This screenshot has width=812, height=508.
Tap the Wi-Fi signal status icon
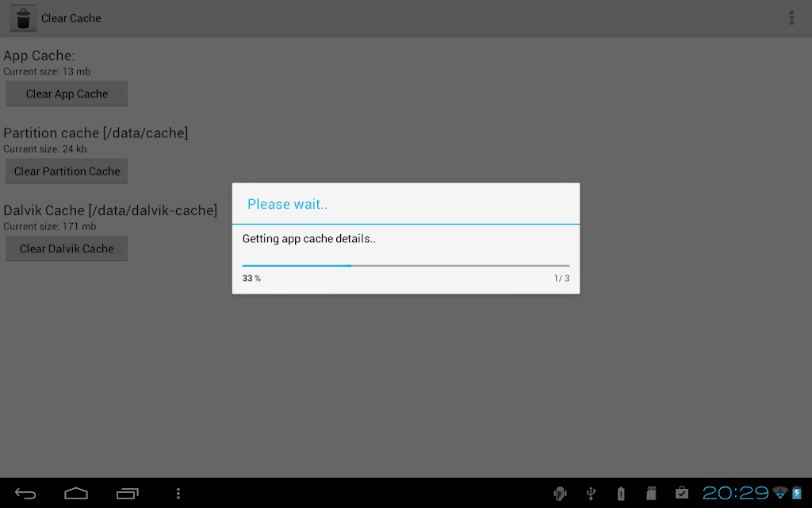(x=780, y=493)
